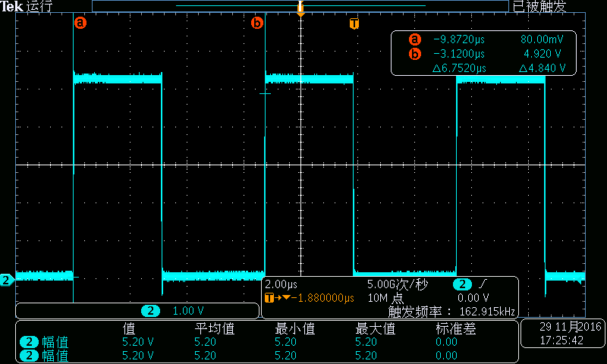Click the Tek 运行 run status label

coord(27,6)
